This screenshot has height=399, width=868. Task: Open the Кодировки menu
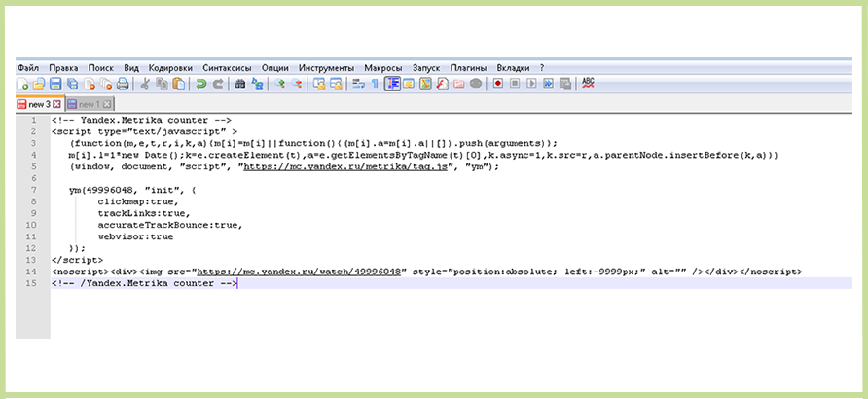(170, 68)
